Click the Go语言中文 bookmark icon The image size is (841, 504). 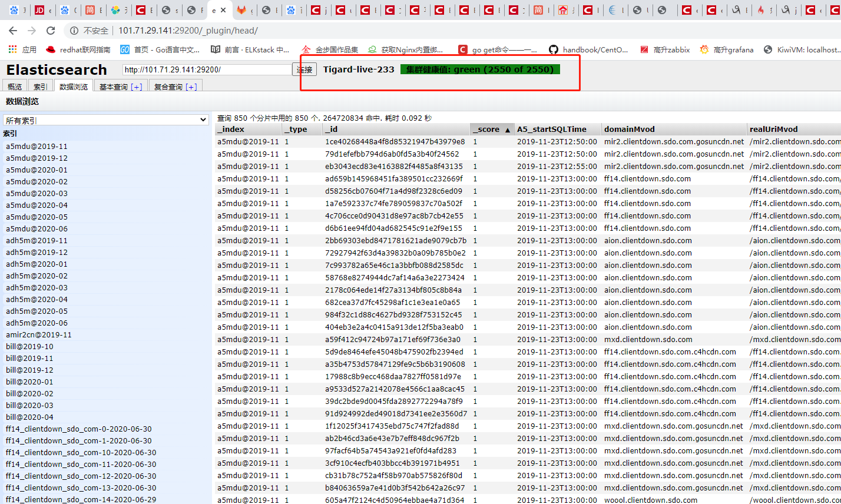pos(124,49)
